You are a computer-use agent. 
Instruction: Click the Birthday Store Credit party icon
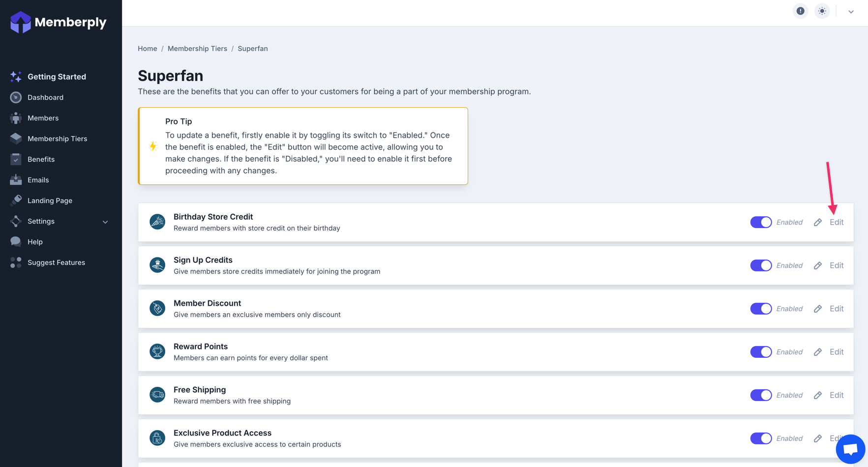point(157,222)
